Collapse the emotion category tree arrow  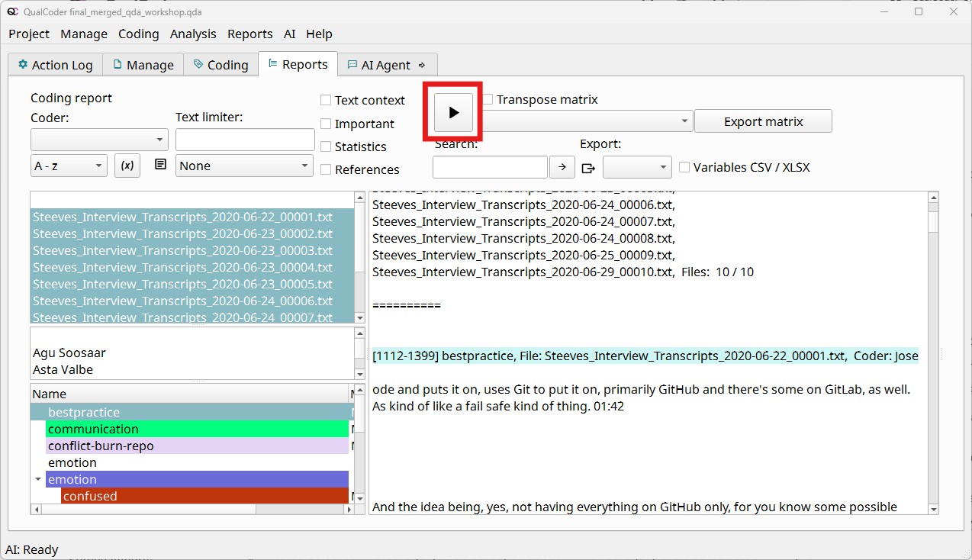[x=38, y=479]
